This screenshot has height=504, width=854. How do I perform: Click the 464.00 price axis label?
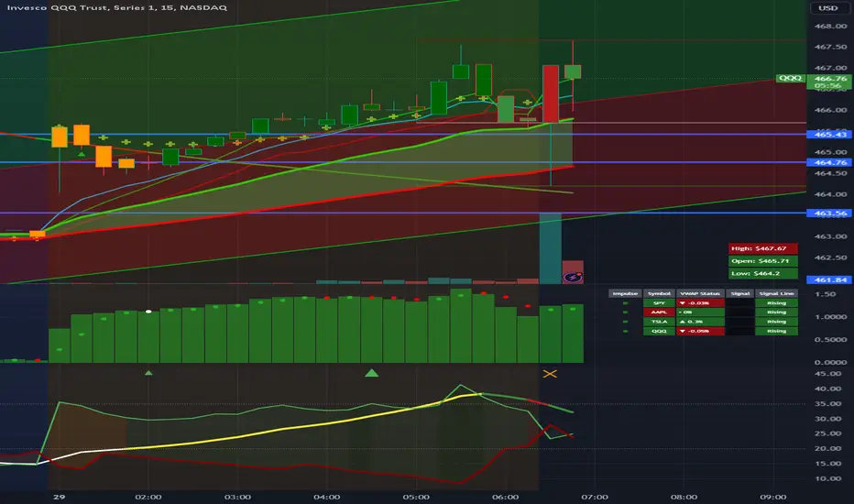[830, 194]
